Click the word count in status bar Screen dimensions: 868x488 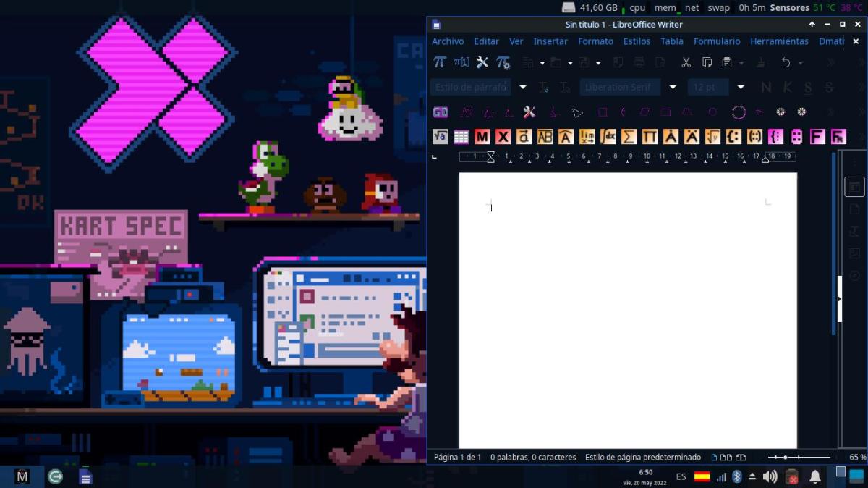(533, 458)
